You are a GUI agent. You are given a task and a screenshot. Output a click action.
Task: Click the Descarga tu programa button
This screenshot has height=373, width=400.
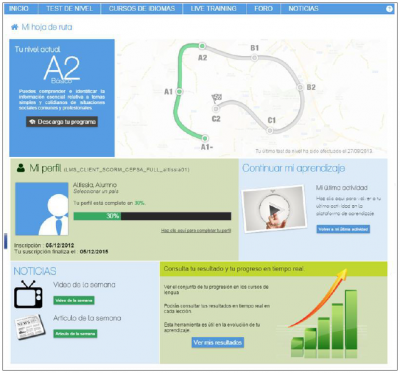pyautogui.click(x=62, y=122)
